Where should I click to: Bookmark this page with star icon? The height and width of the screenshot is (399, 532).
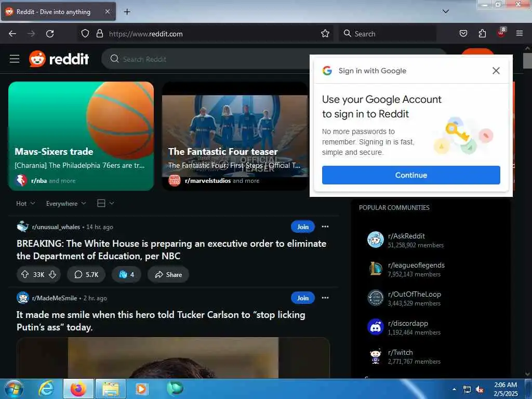coord(325,34)
